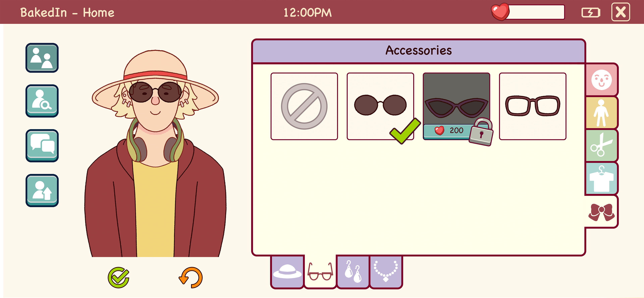Image resolution: width=644 pixels, height=298 pixels.
Task: Reset changes with the orange undo arrow
Action: 191,278
